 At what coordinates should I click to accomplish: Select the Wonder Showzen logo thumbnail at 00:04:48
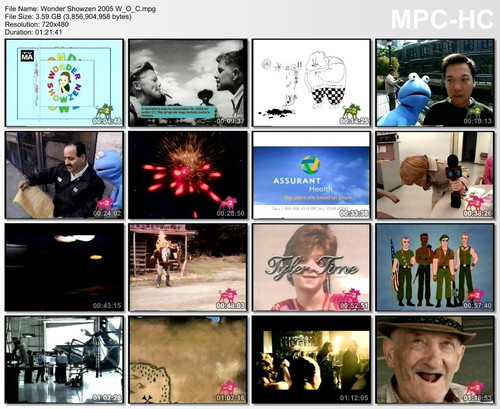pos(64,83)
